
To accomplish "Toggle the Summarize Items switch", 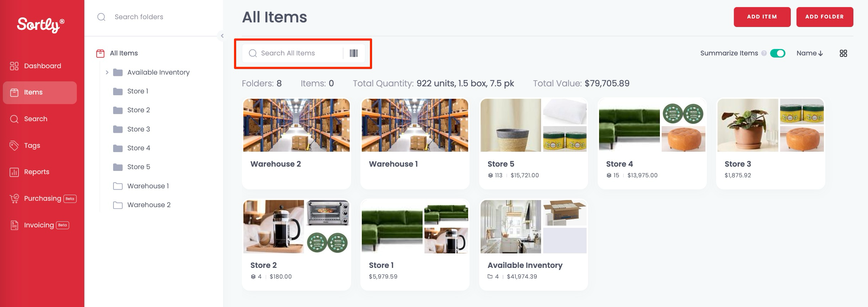I will [778, 53].
